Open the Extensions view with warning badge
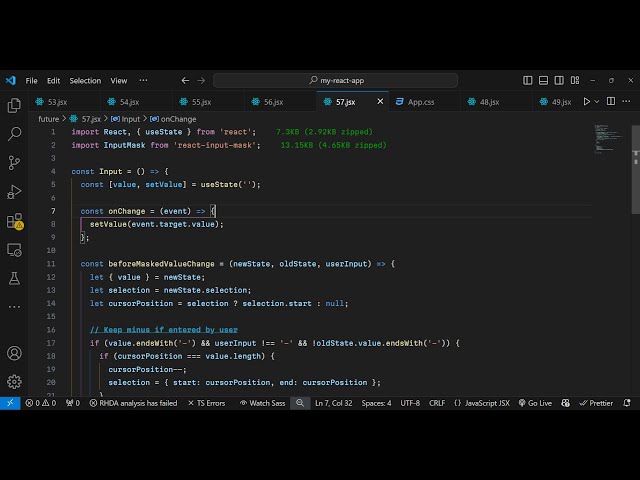The width and height of the screenshot is (640, 480). click(14, 221)
